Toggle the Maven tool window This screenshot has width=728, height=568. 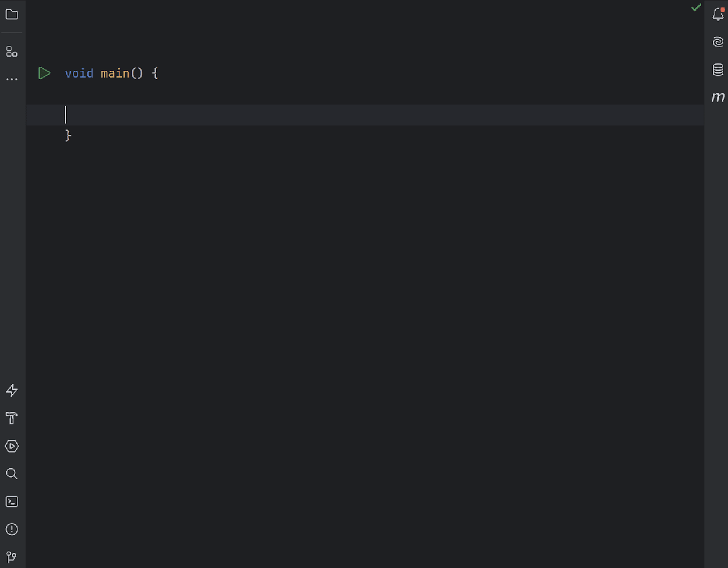718,96
